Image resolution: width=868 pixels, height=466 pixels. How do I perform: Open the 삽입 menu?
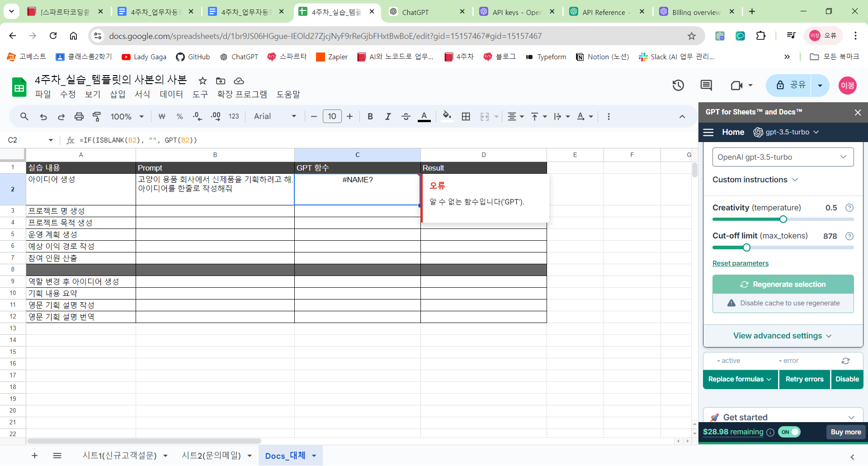(x=118, y=94)
